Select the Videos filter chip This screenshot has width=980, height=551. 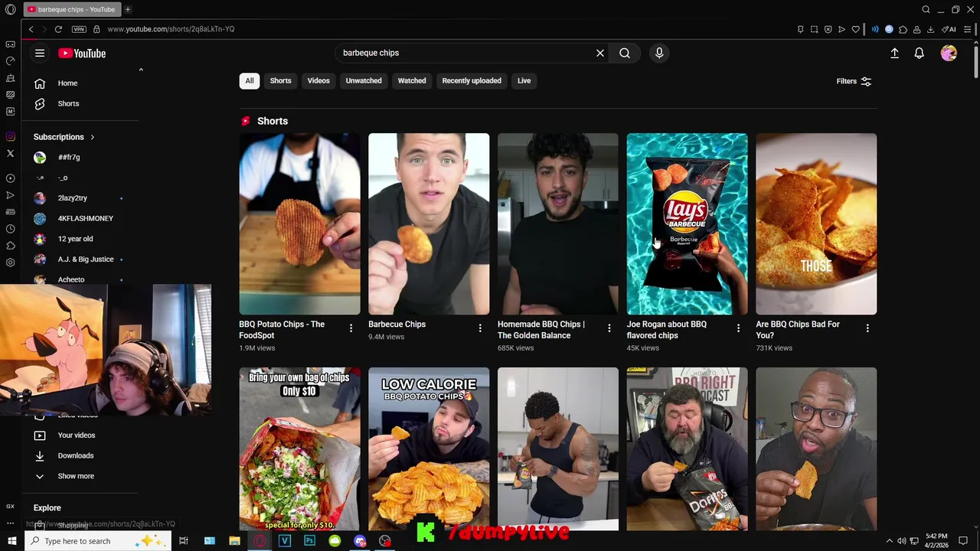tap(318, 80)
